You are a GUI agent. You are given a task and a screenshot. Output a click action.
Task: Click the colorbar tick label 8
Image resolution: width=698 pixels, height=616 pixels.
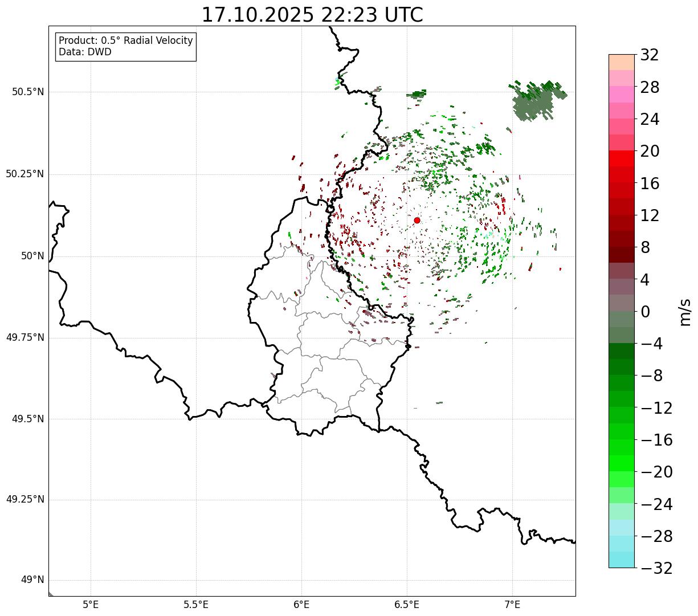[645, 247]
